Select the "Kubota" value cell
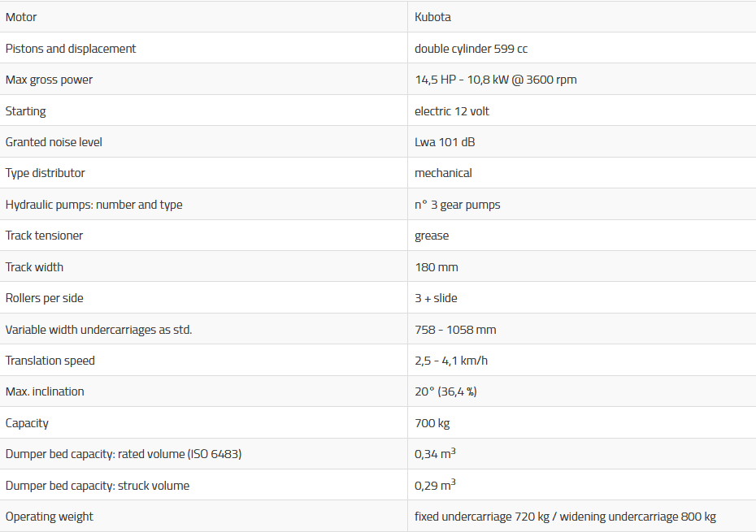 click(432, 17)
